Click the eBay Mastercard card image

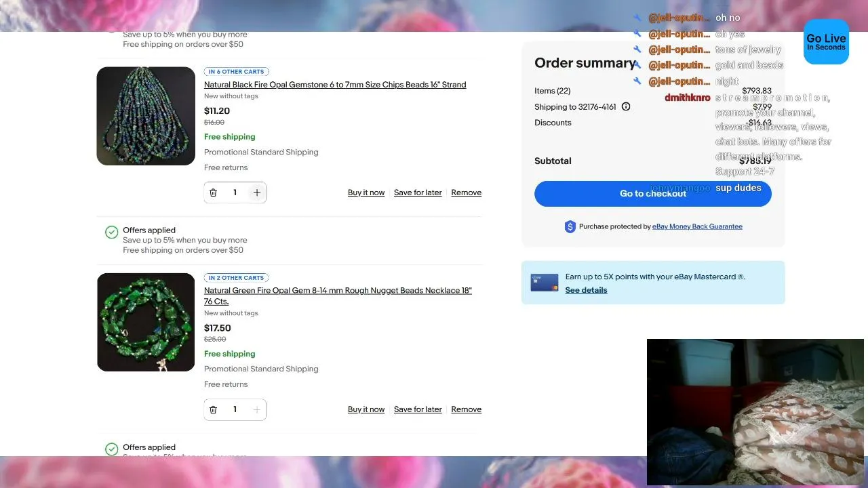click(545, 283)
